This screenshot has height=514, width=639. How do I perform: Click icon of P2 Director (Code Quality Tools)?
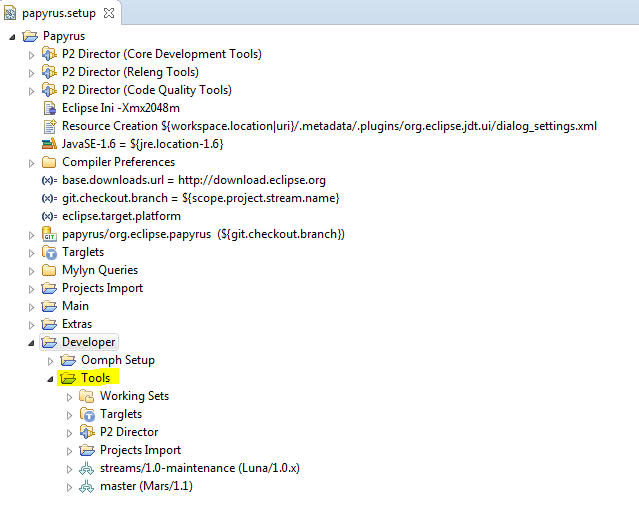[x=49, y=90]
